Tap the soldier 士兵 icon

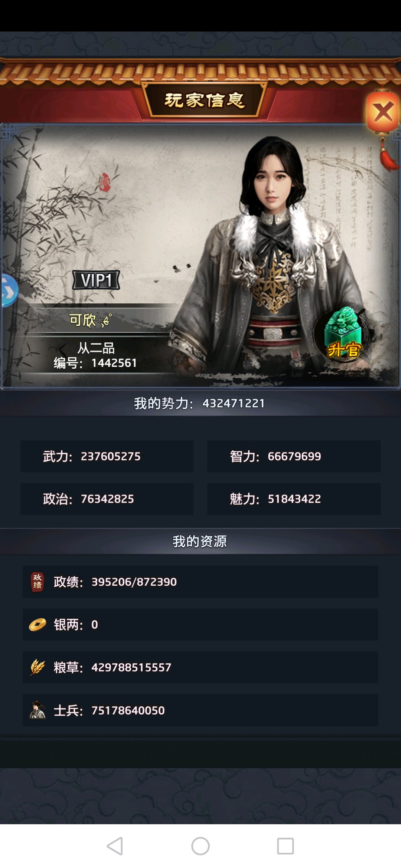pyautogui.click(x=38, y=710)
